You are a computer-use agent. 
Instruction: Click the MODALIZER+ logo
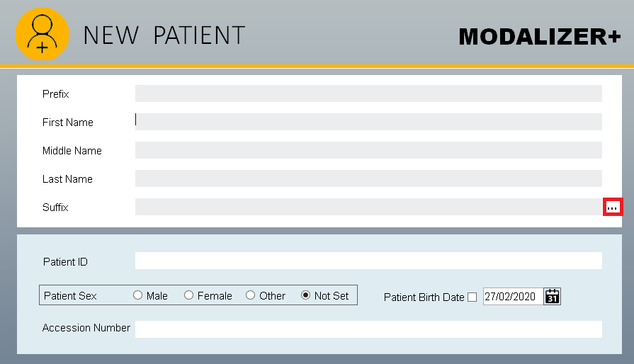tap(539, 37)
